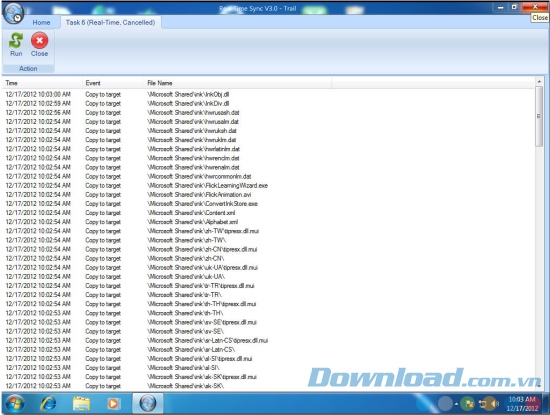The height and width of the screenshot is (415, 550).
Task: Open Windows Media Player taskbar icon
Action: [x=113, y=404]
